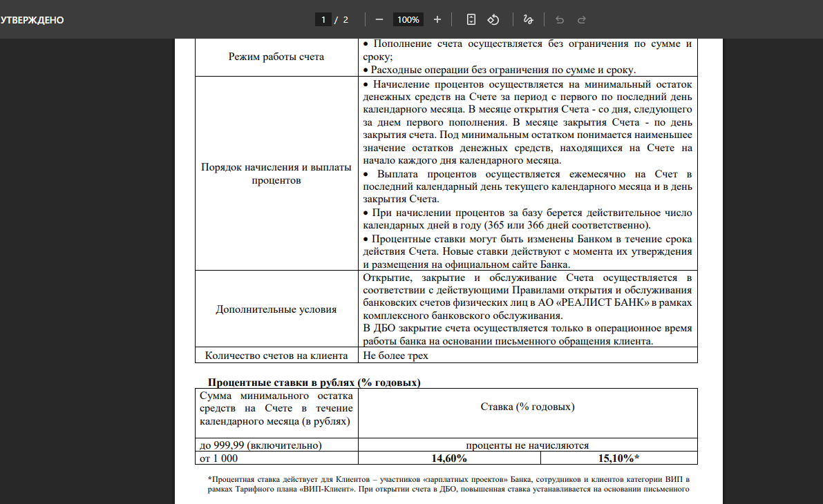Click the 14,60% rate cell

tap(449, 458)
